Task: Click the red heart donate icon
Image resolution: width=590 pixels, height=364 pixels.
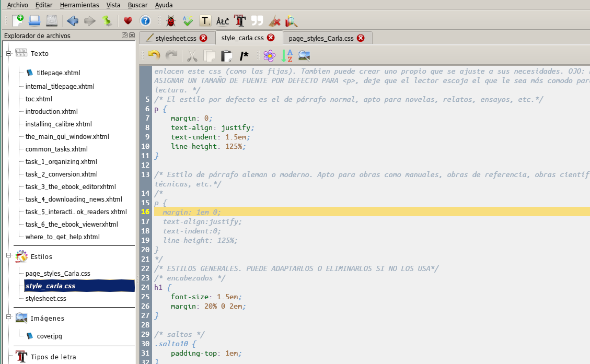Action: point(128,21)
